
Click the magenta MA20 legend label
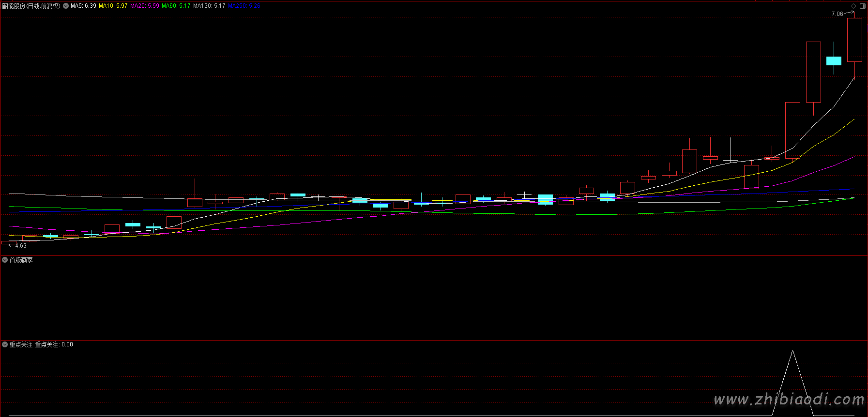(x=144, y=6)
